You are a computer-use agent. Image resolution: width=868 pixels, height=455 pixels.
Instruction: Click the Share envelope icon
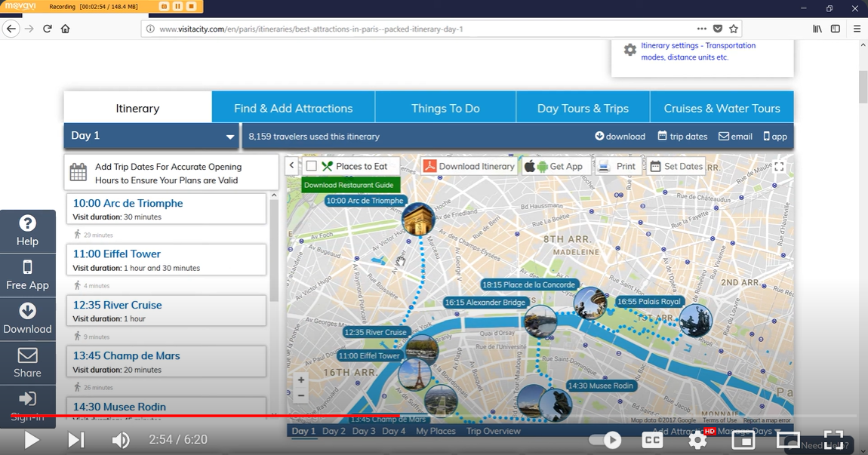28,355
